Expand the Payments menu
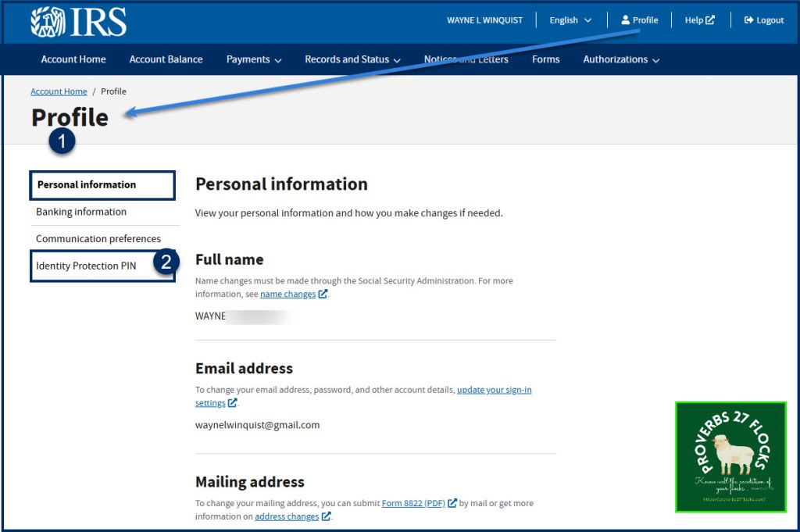The width and height of the screenshot is (800, 532). click(x=254, y=59)
